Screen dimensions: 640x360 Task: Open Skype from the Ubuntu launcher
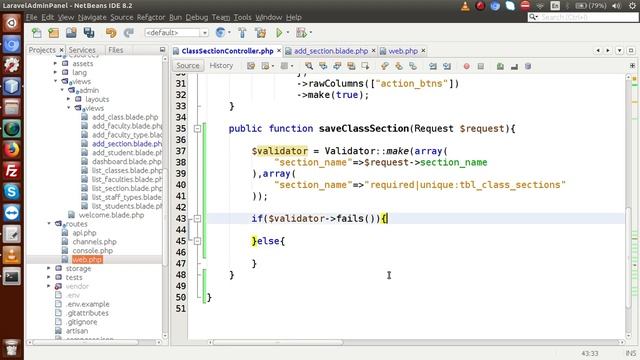coord(11,191)
